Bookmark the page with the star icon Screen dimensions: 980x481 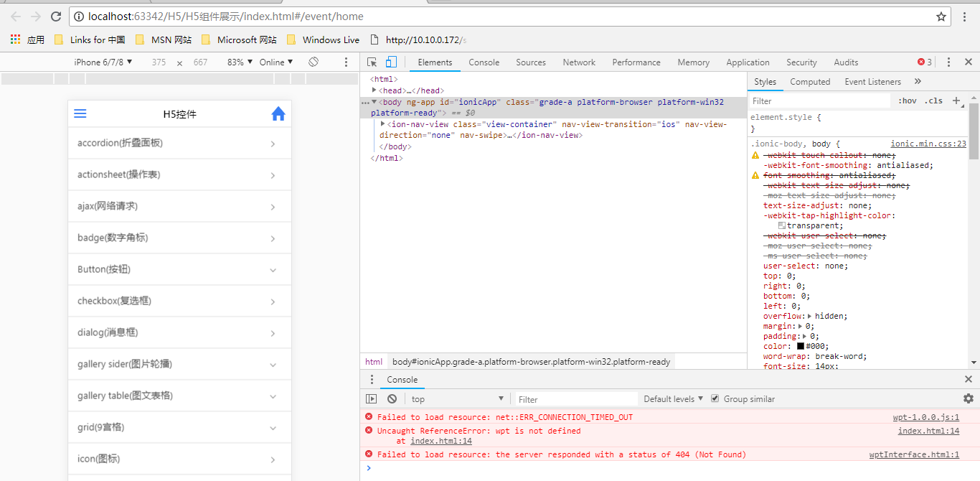(x=941, y=17)
